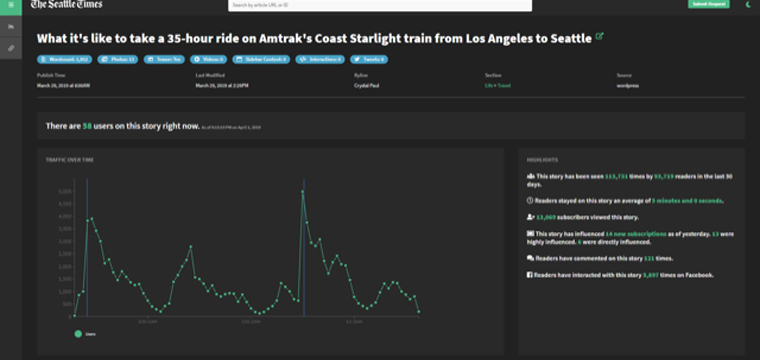The image size is (760, 360).
Task: Click the Last Modified date value
Action: tap(222, 86)
